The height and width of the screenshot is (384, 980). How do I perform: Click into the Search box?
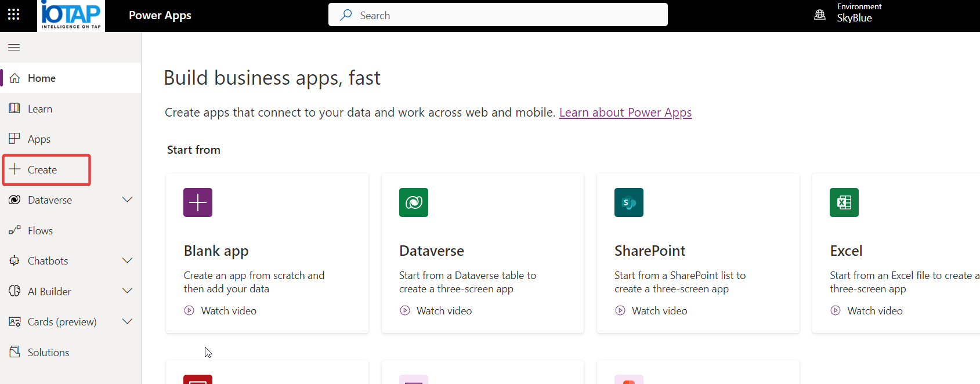coord(498,15)
